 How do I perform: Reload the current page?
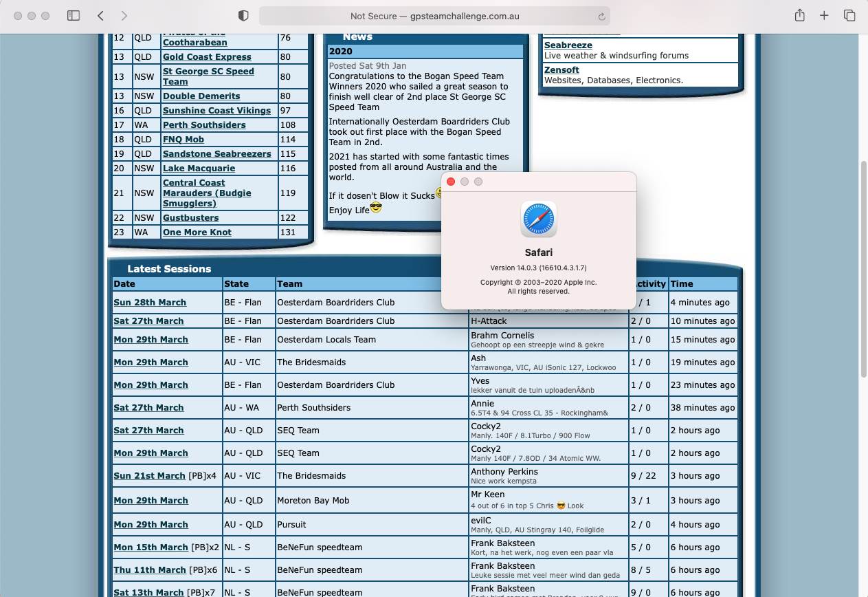click(601, 15)
